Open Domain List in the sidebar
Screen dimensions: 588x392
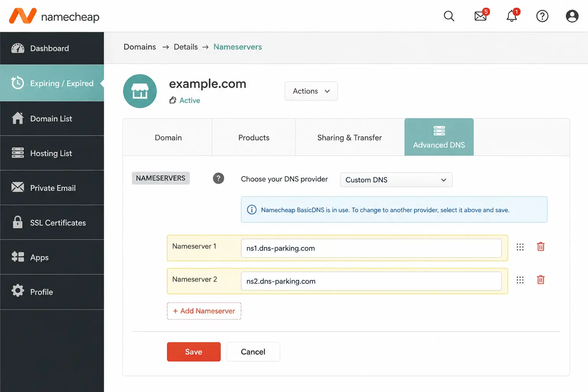point(52,119)
